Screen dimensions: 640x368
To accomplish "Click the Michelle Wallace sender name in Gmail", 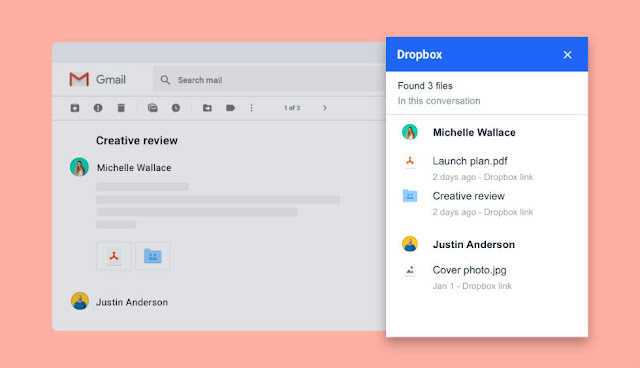I will pyautogui.click(x=134, y=168).
